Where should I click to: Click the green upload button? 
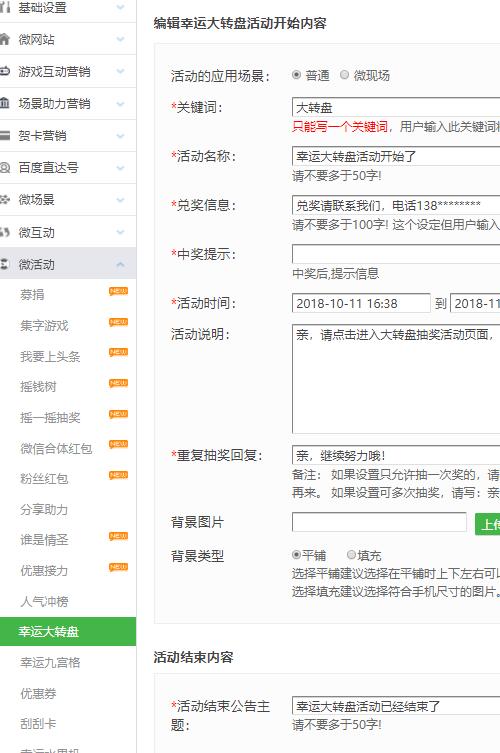click(488, 524)
